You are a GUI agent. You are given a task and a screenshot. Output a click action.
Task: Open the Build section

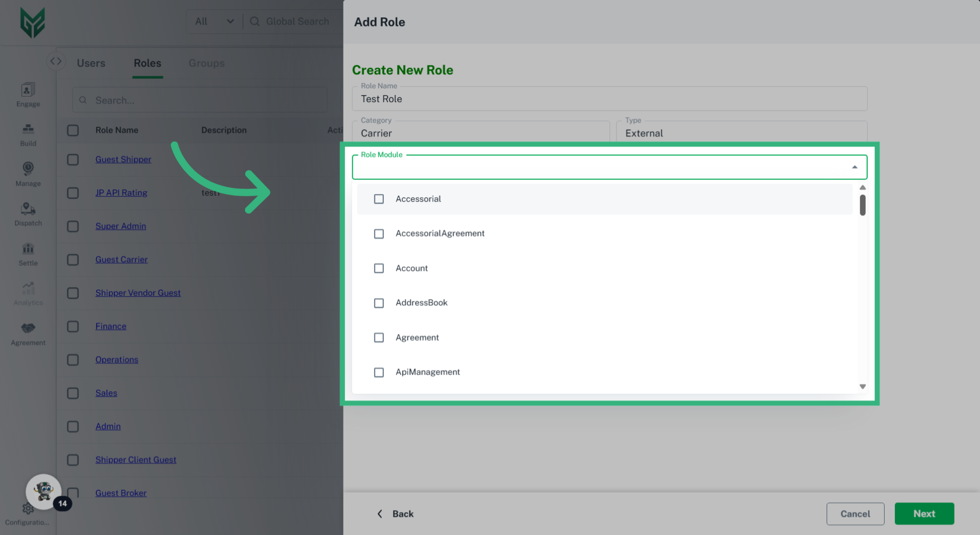tap(28, 134)
